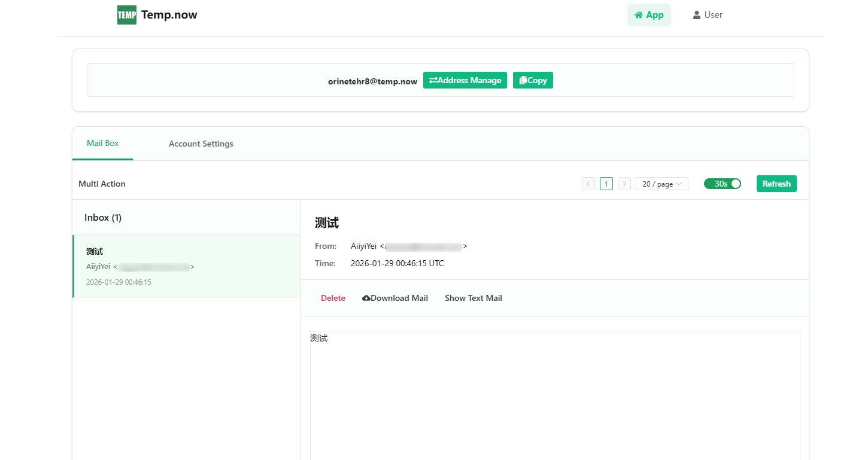
Task: Switch to the Mail Box tab
Action: 103,144
